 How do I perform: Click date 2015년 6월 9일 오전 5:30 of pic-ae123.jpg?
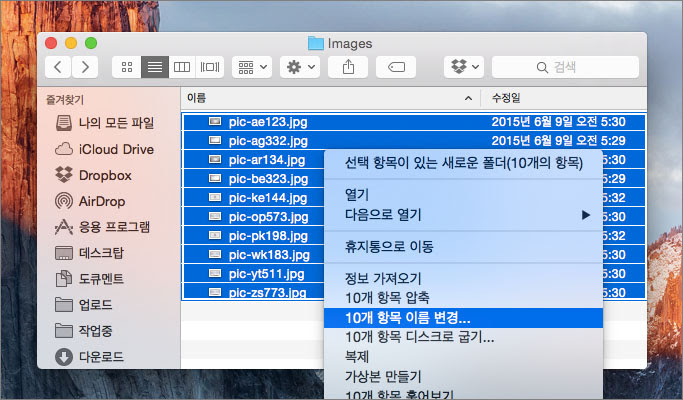(558, 122)
